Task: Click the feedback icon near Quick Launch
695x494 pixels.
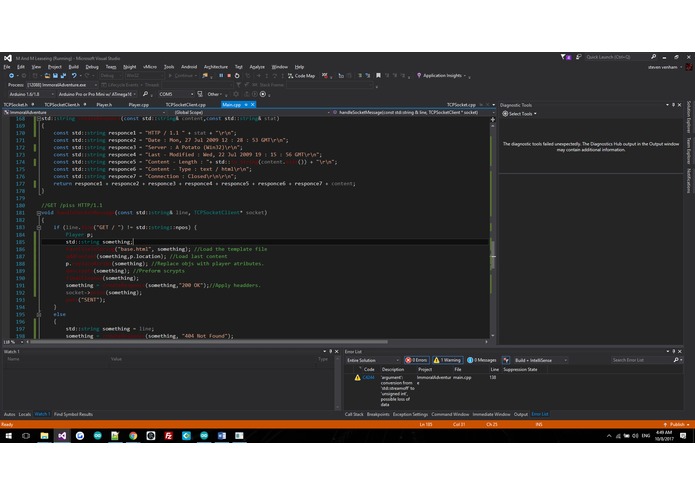Action: click(578, 57)
